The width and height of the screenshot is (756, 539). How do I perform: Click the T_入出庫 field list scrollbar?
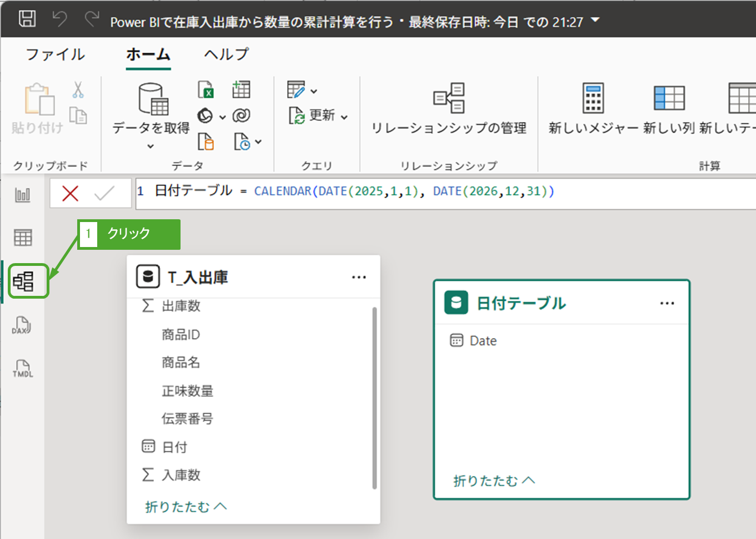(374, 397)
